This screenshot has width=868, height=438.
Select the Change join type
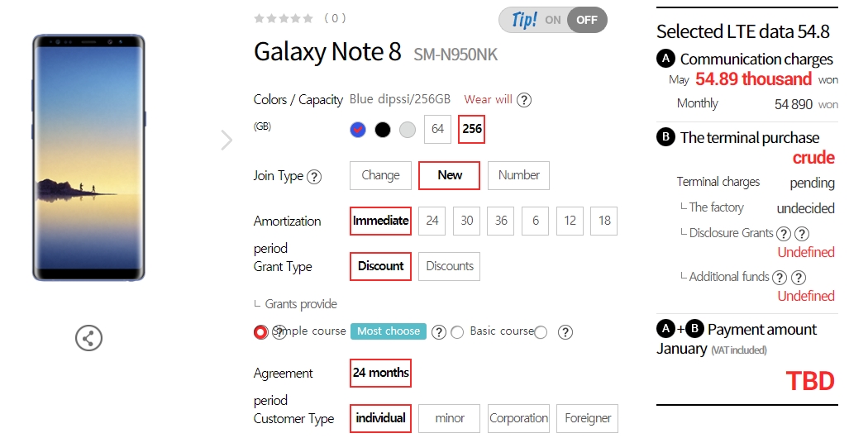380,175
